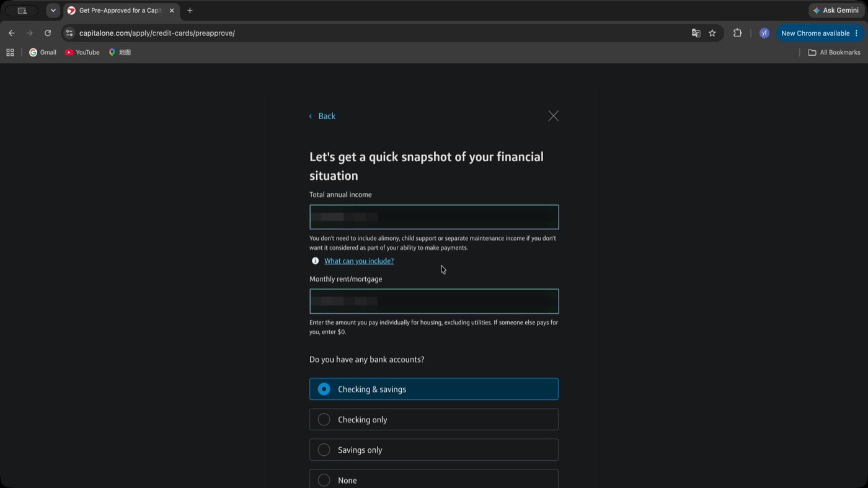The height and width of the screenshot is (488, 868).
Task: Open the All Bookmarks folder
Action: pos(834,53)
